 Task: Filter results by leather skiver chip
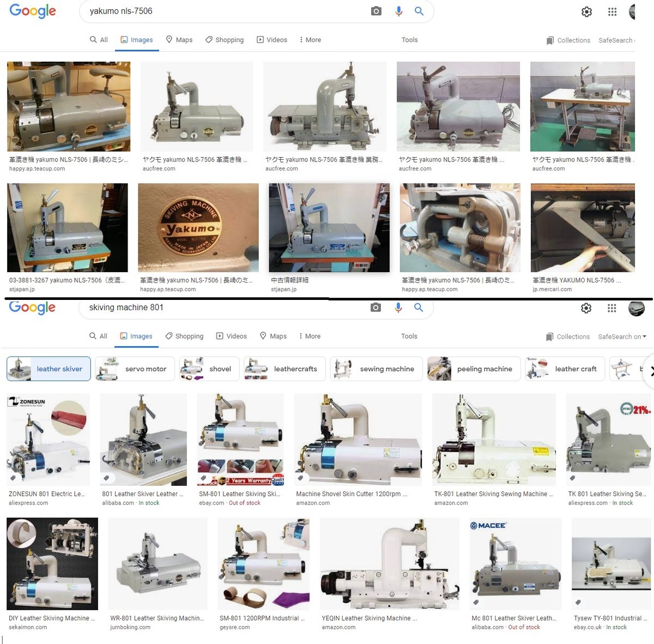pos(49,369)
